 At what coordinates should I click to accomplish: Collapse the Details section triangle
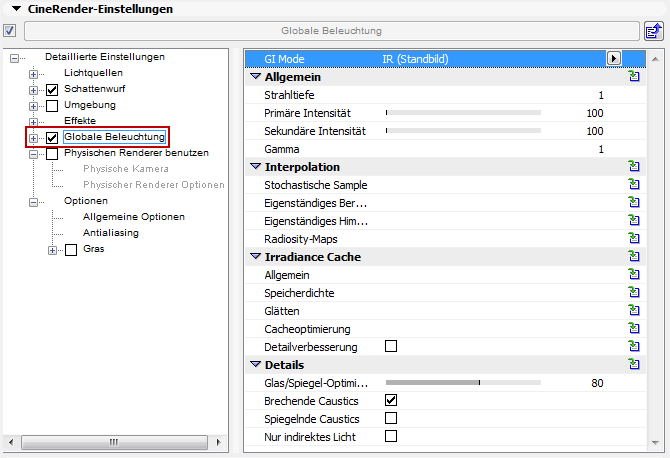pos(255,364)
